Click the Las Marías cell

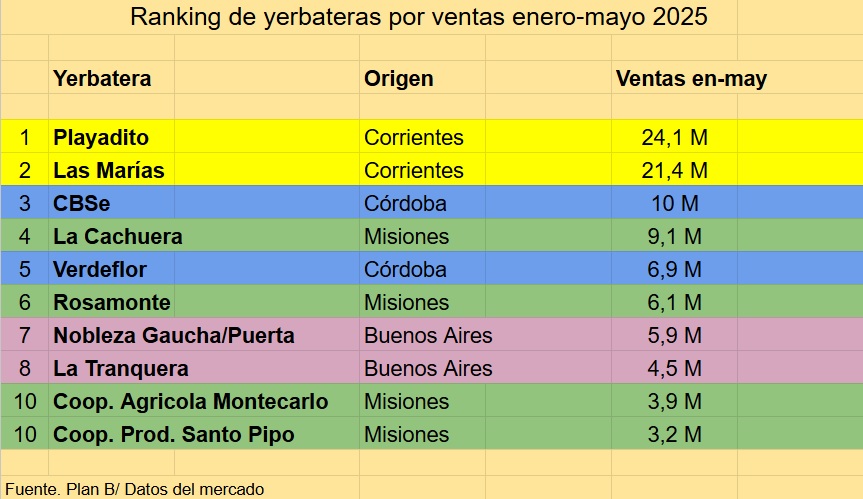tap(109, 170)
